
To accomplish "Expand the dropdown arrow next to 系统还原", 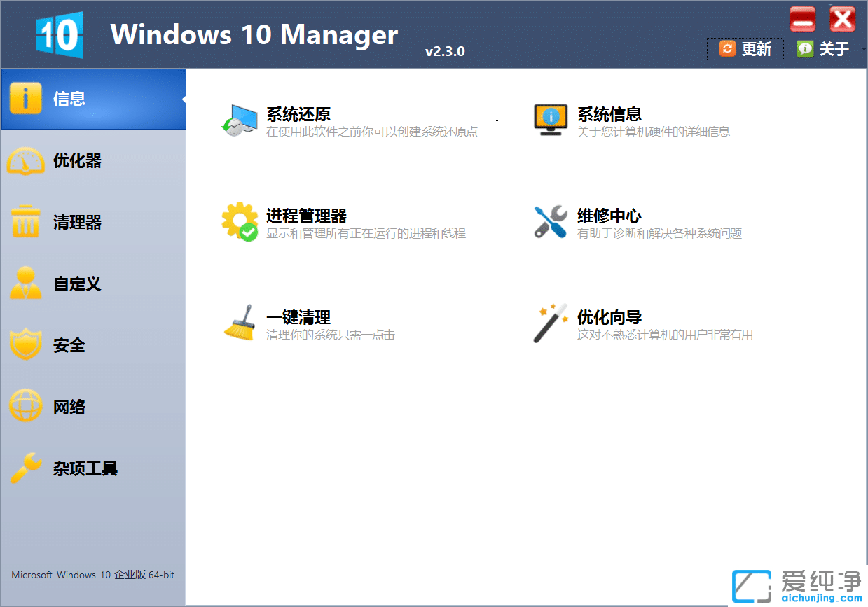I will (497, 120).
